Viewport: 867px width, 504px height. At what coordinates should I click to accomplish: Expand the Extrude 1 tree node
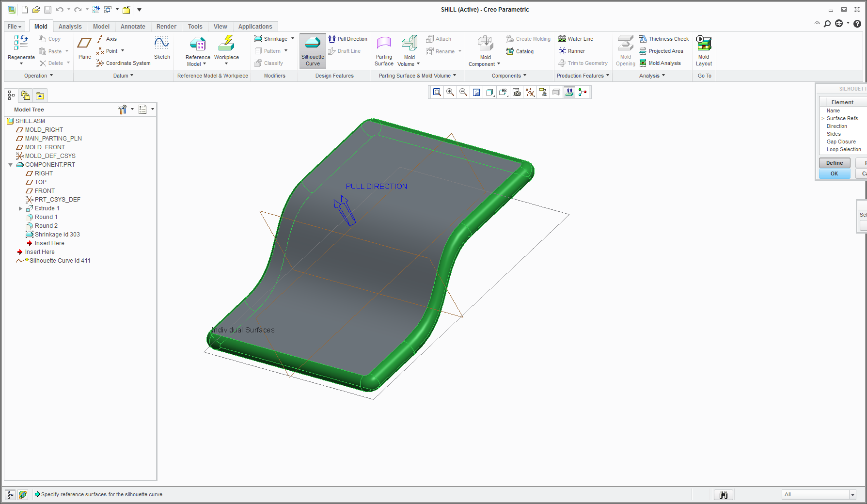click(x=20, y=208)
